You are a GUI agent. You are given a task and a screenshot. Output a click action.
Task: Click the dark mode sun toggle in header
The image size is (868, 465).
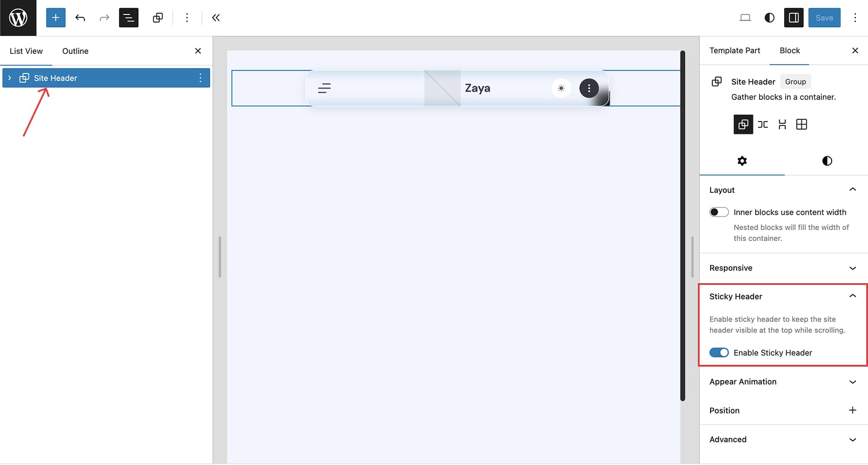pos(561,88)
